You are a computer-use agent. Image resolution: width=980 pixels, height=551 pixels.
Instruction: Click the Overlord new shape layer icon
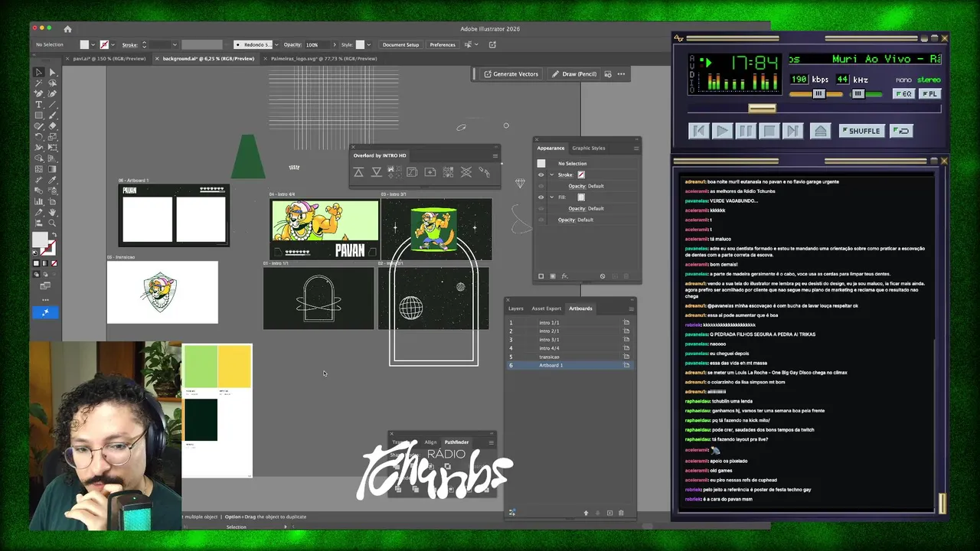430,171
